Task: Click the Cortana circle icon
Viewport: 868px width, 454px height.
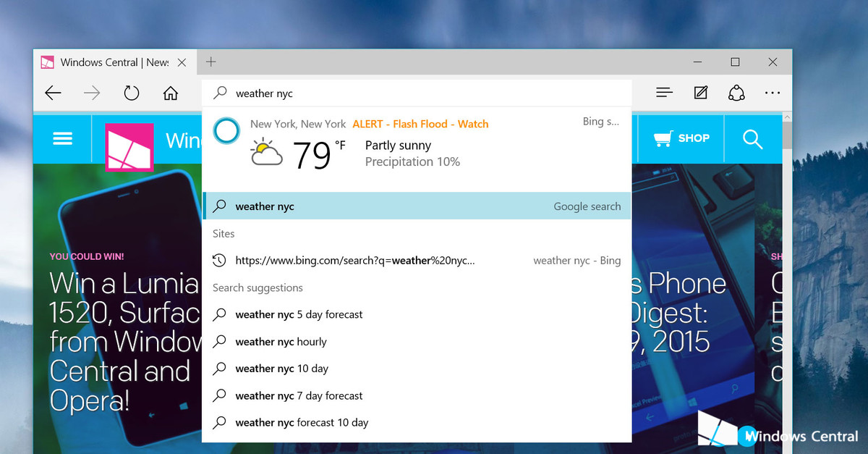Action: pyautogui.click(x=226, y=130)
